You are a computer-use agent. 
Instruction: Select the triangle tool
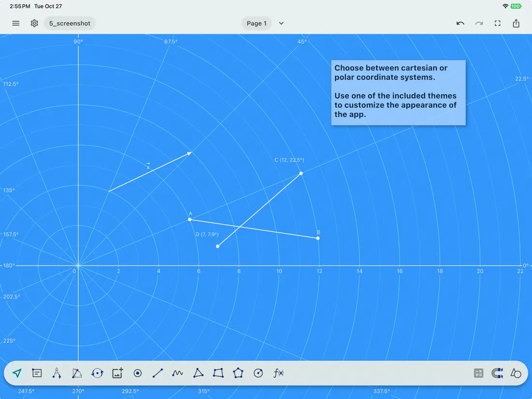coord(198,373)
